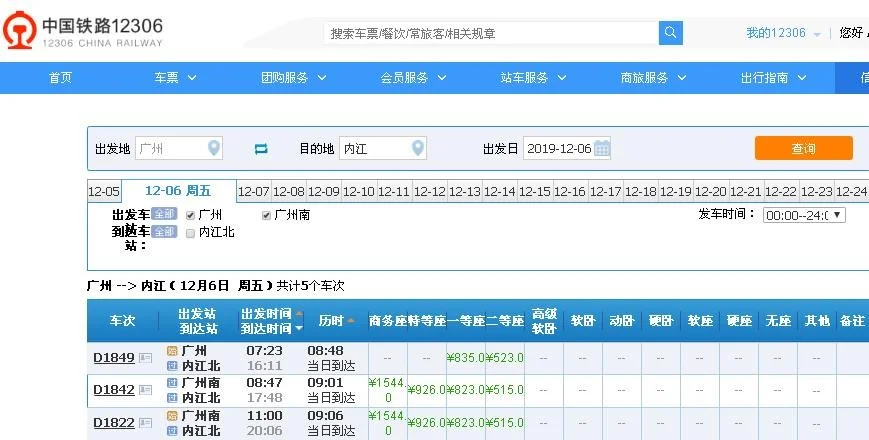Check the 内江北 arrival station checkbox
The height and width of the screenshot is (440, 869).
point(190,233)
